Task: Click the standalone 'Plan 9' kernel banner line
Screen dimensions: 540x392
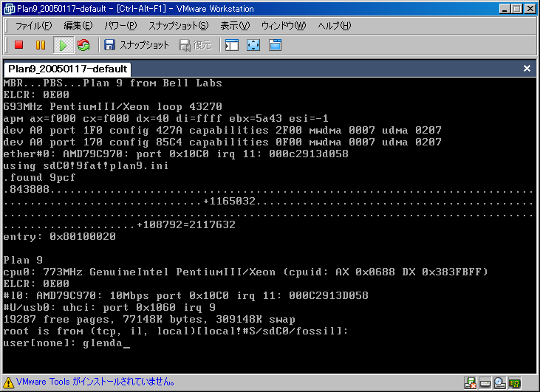Action: pyautogui.click(x=23, y=260)
